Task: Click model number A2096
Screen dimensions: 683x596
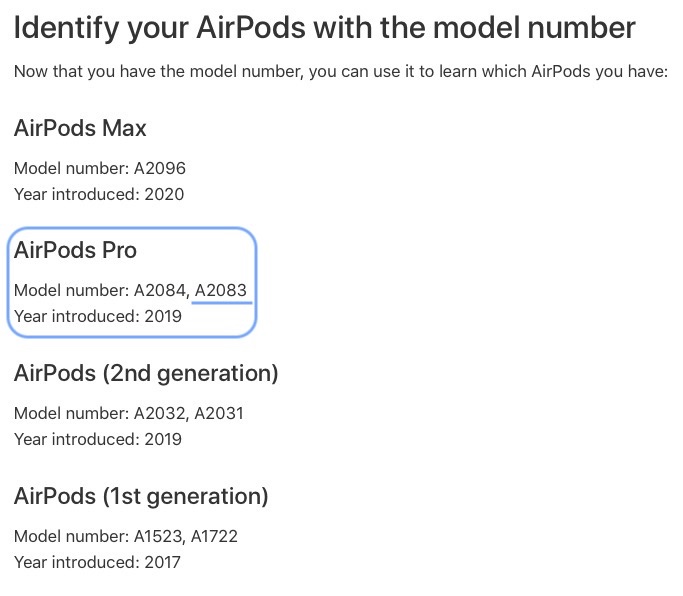Action: point(160,168)
